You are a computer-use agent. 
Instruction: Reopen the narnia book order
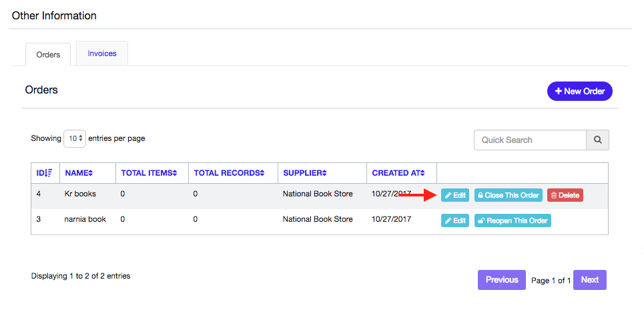click(513, 220)
